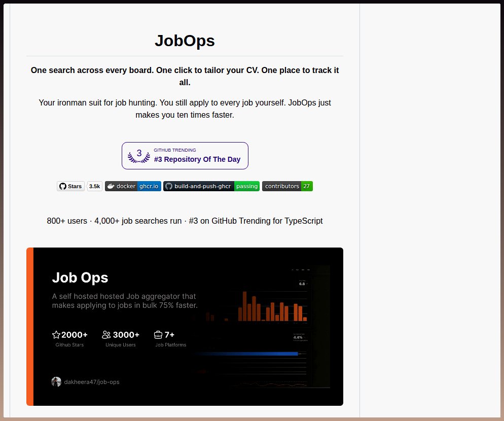Click the Docker whale icon
This screenshot has height=421, width=504.
coord(111,186)
